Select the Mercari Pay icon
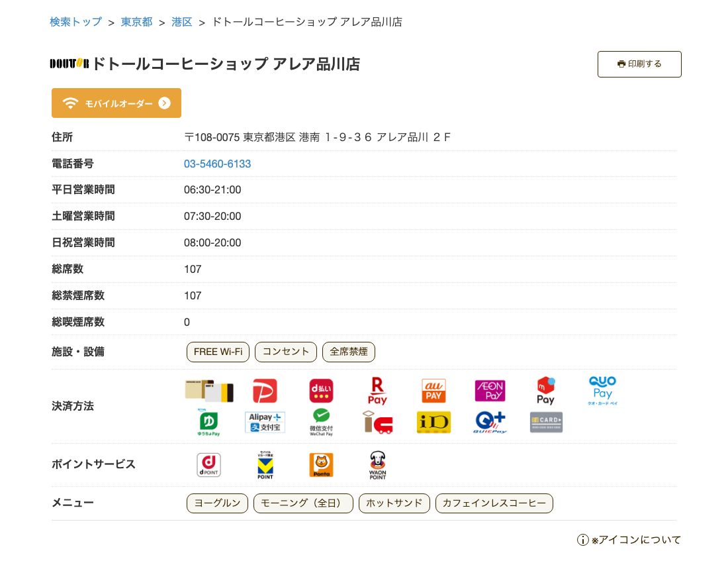The height and width of the screenshot is (563, 728). (x=546, y=391)
